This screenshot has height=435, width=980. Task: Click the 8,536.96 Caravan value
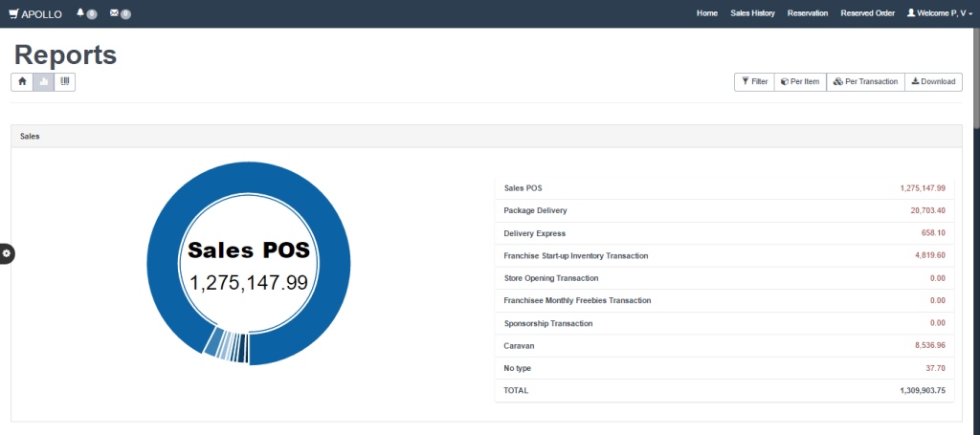(930, 345)
